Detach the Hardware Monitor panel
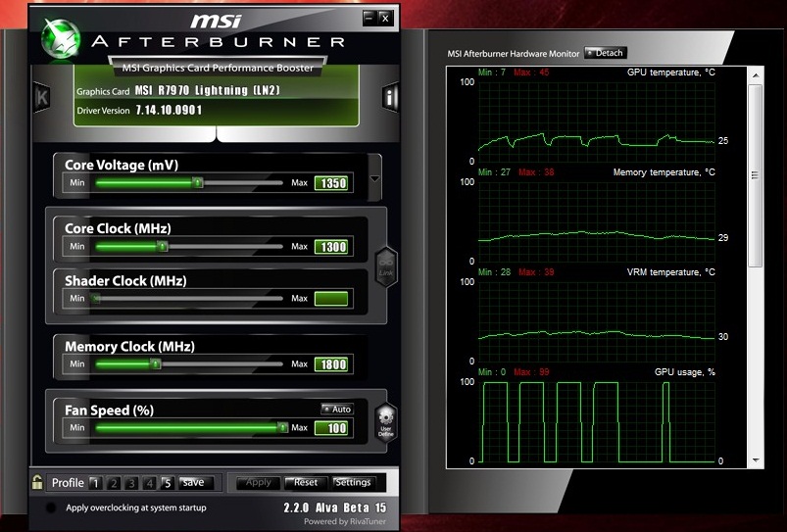This screenshot has height=532, width=787. (x=605, y=53)
